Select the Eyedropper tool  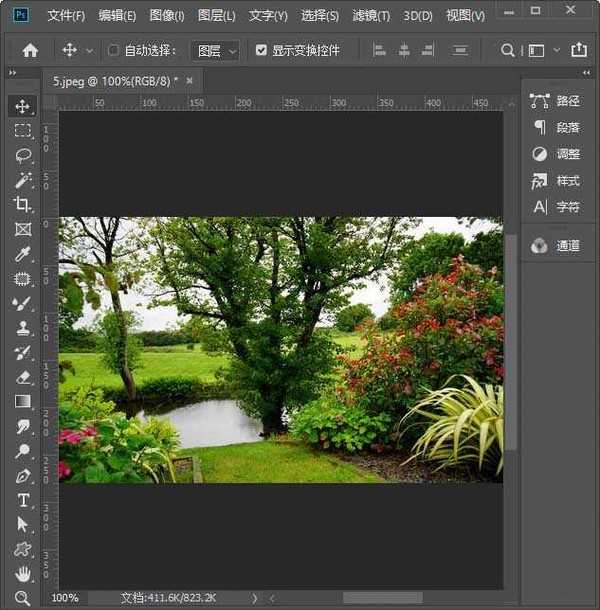point(22,254)
